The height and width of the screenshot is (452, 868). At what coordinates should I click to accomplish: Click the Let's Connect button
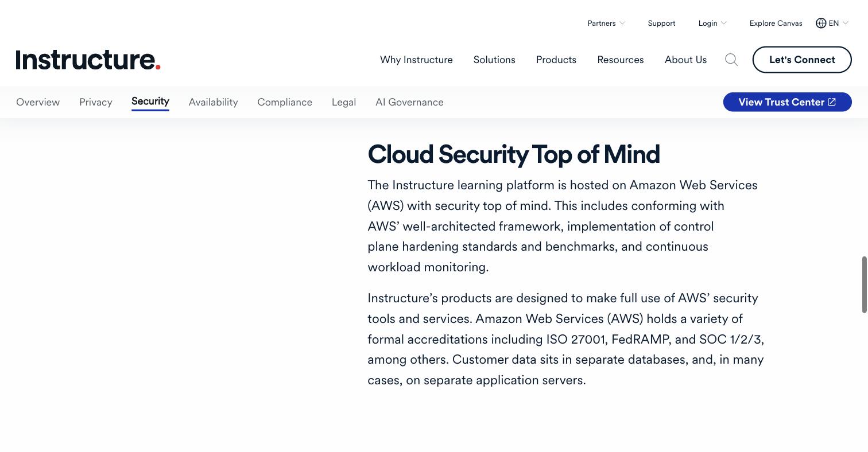[802, 60]
